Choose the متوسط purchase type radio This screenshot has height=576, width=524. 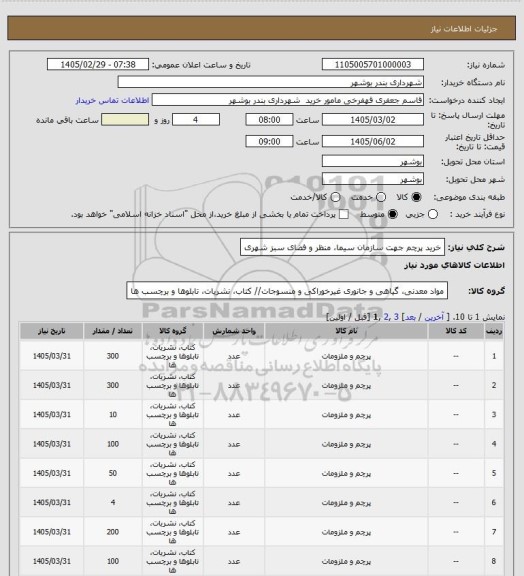(x=393, y=214)
